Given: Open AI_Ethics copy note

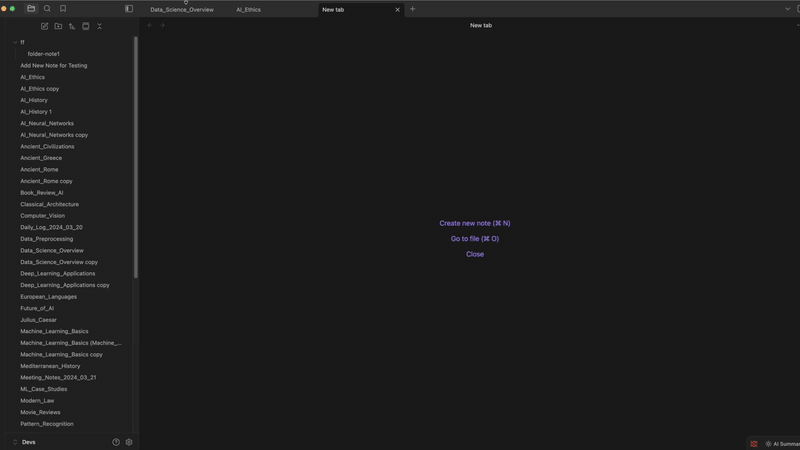Looking at the screenshot, I should (40, 89).
